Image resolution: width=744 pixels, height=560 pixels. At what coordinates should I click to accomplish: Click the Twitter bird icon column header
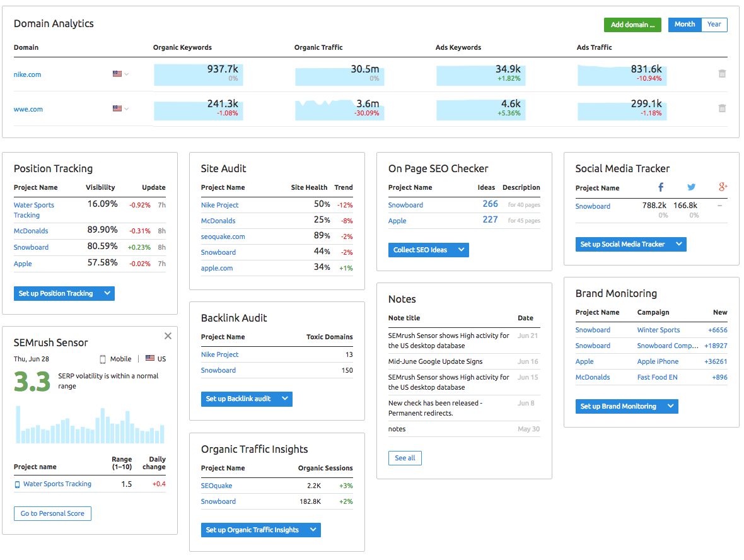(691, 187)
